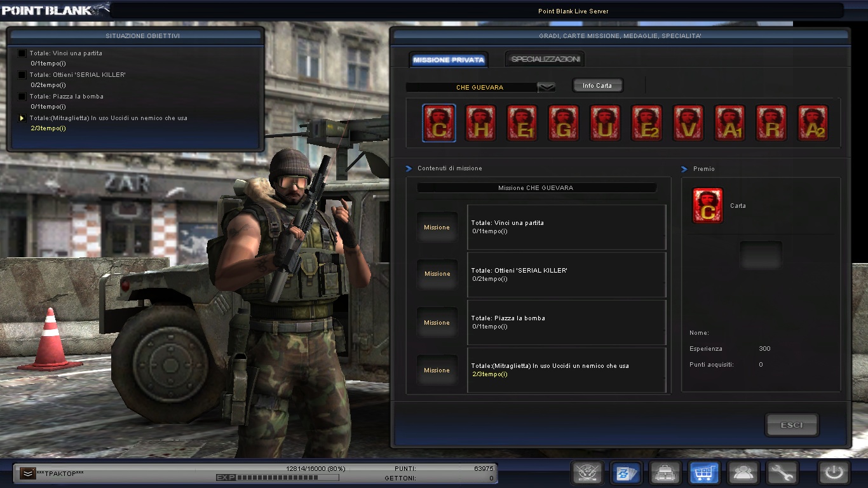Click the CHE GUEVARA card set combo box
Viewport: 868px width, 488px height.
click(480, 87)
